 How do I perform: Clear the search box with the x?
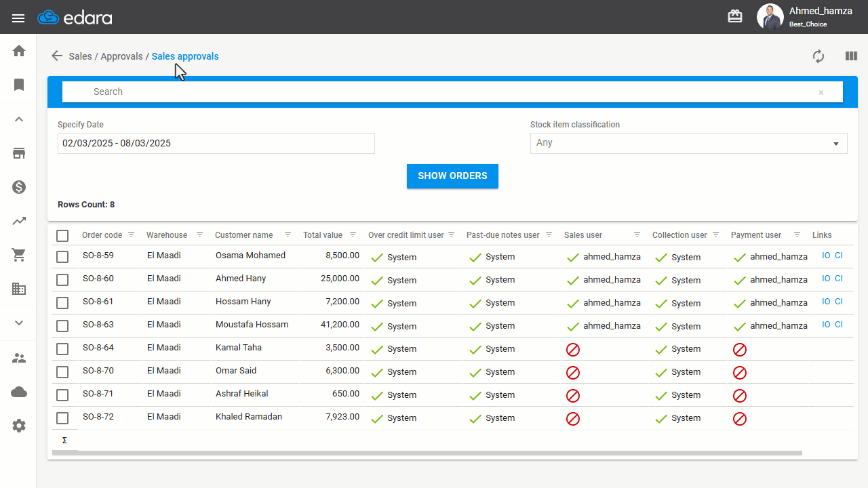[821, 92]
